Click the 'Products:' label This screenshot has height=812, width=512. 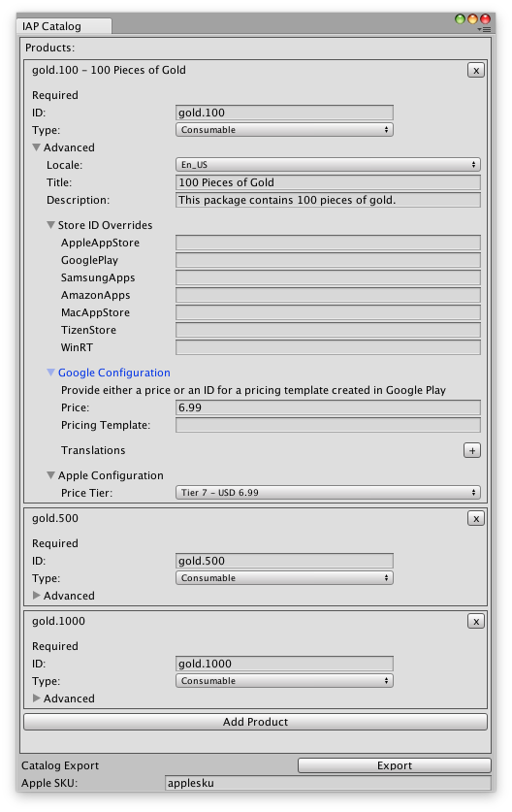tap(50, 48)
